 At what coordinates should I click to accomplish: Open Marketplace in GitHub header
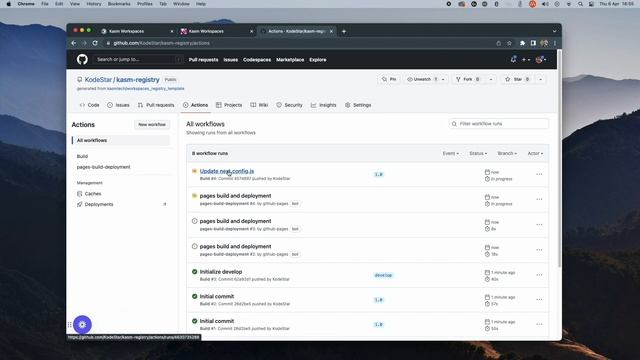[290, 60]
